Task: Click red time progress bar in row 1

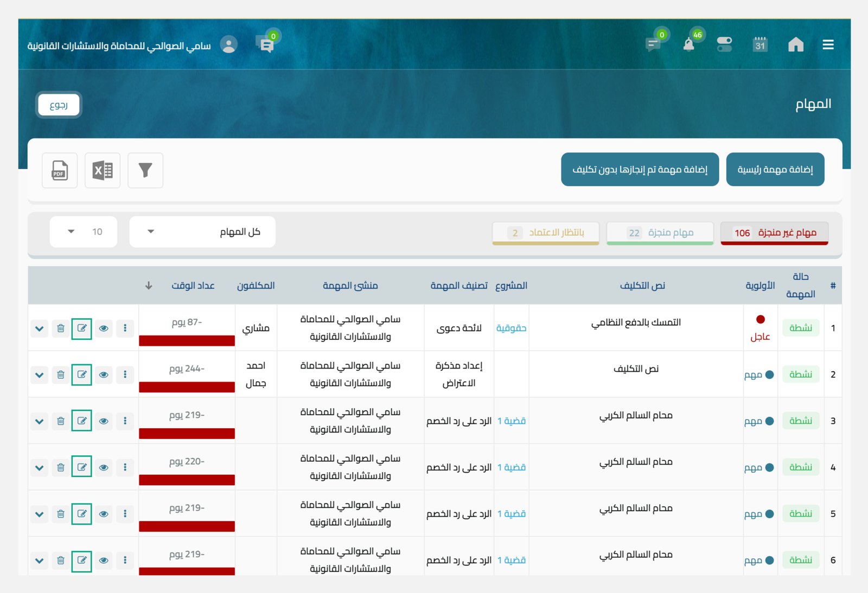Action: 187,340
